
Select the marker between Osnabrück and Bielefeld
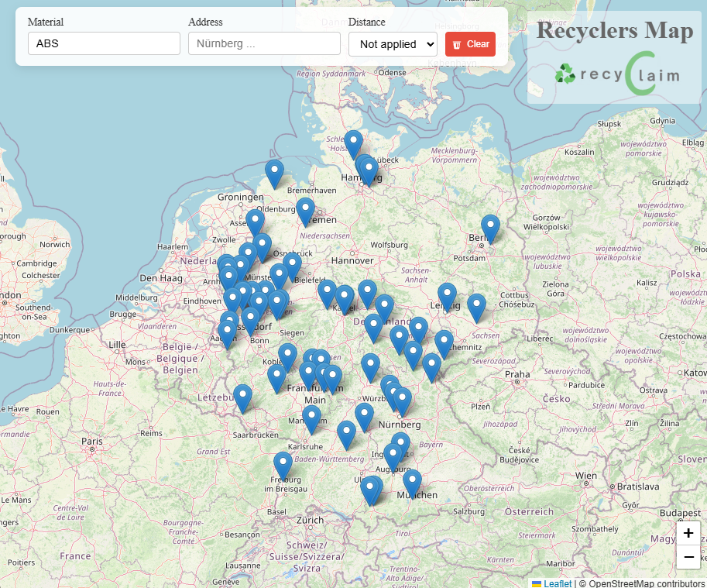coord(292,267)
